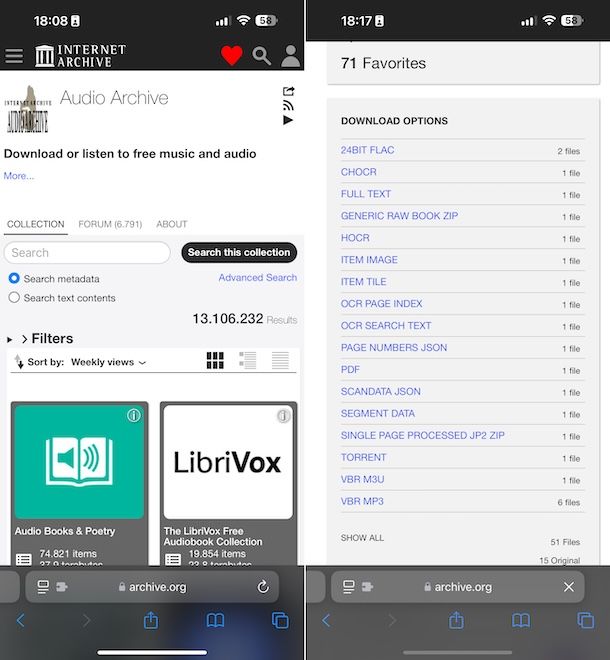Viewport: 610px width, 660px height.
Task: Go back in left Safari window
Action: pyautogui.click(x=20, y=620)
